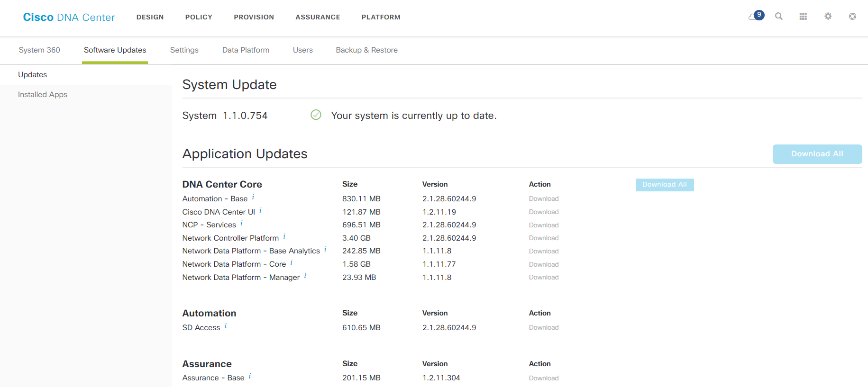Screen dimensions: 868x387
Task: Click the 610.65 MB size value
Action: pyautogui.click(x=361, y=328)
